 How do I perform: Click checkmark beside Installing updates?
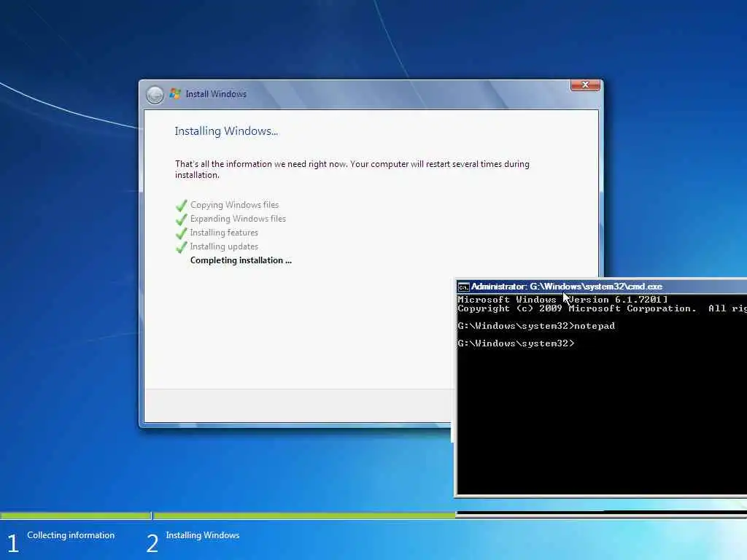pyautogui.click(x=181, y=247)
